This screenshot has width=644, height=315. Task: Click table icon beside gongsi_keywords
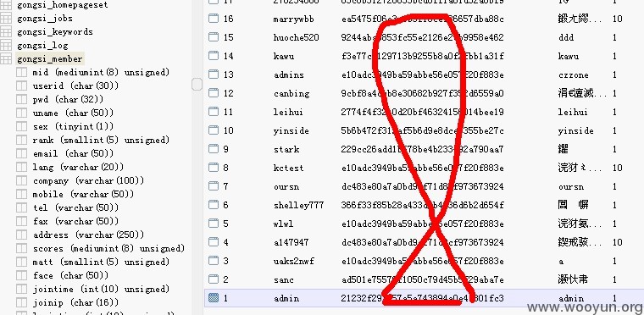click(6, 32)
